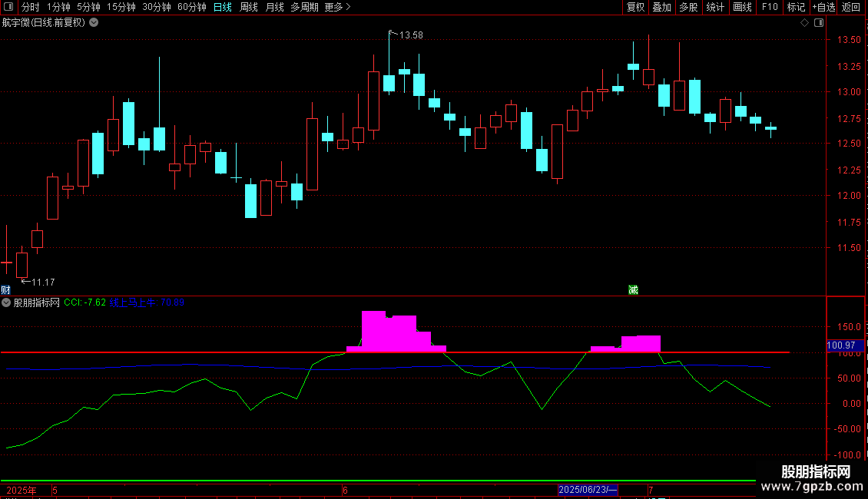Switch to the 分时 intraday tab
Image resolution: width=868 pixels, height=499 pixels.
coord(31,7)
